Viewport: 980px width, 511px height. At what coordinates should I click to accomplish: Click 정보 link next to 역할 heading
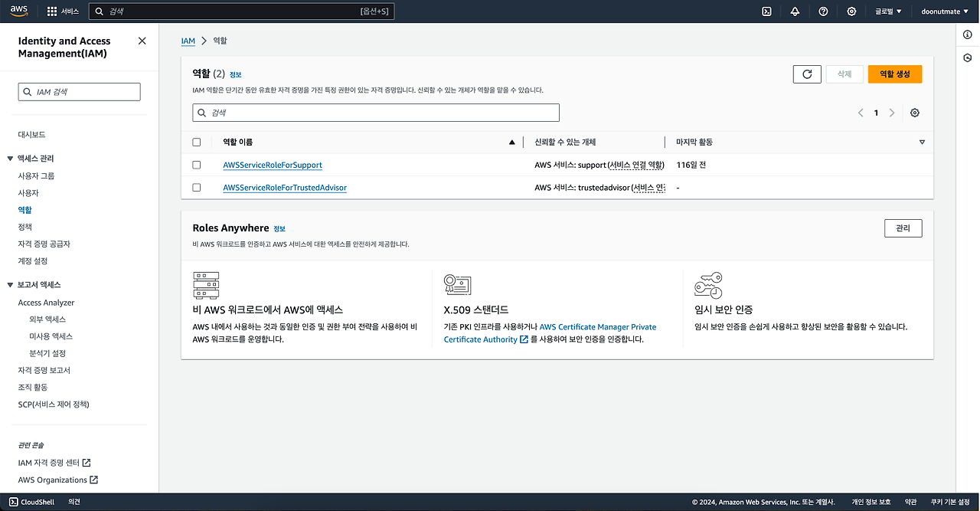pos(235,74)
